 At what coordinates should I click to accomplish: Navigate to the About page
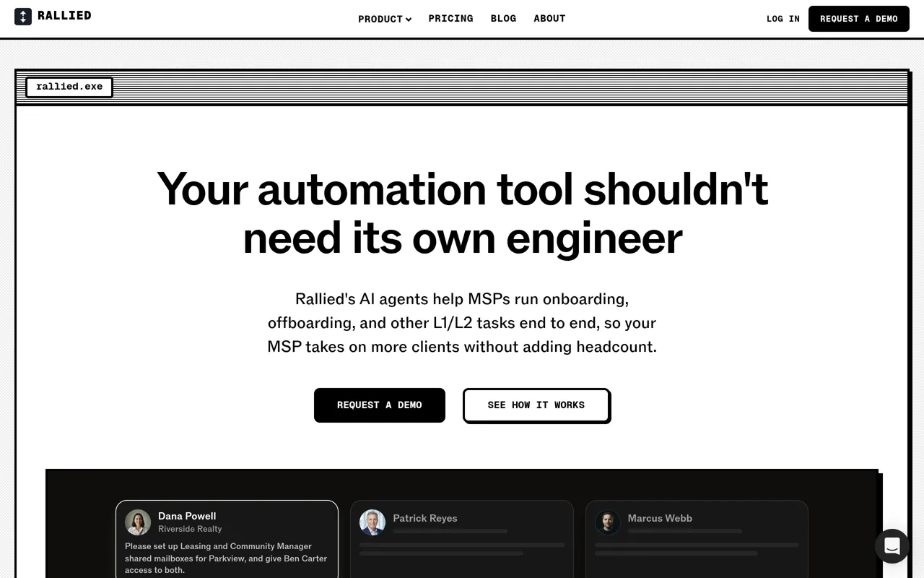549,18
